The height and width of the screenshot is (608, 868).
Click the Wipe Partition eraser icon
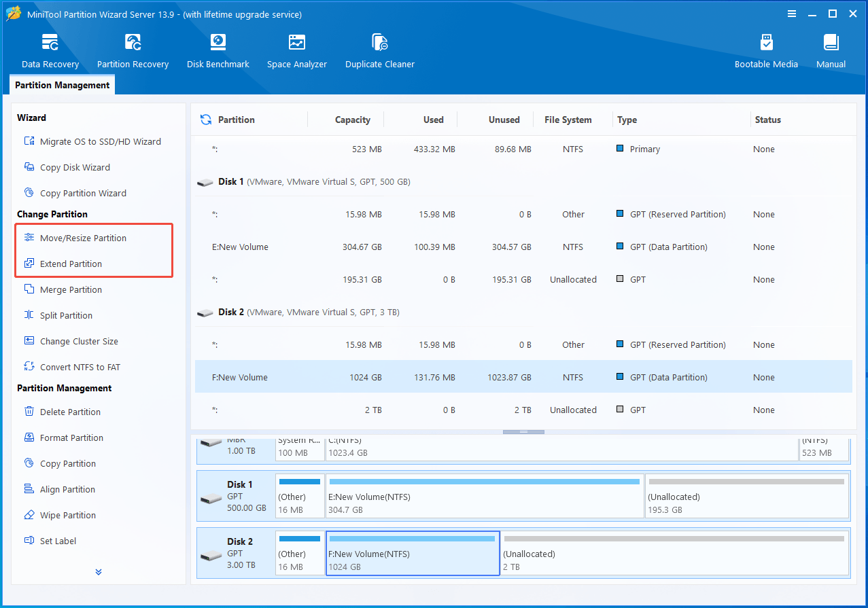click(29, 515)
